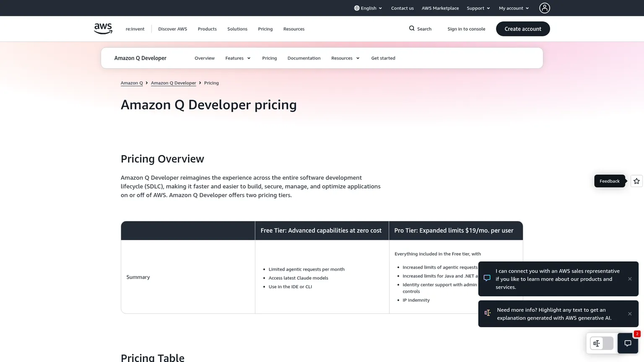
Task: Expand the Support dropdown menu
Action: (478, 8)
